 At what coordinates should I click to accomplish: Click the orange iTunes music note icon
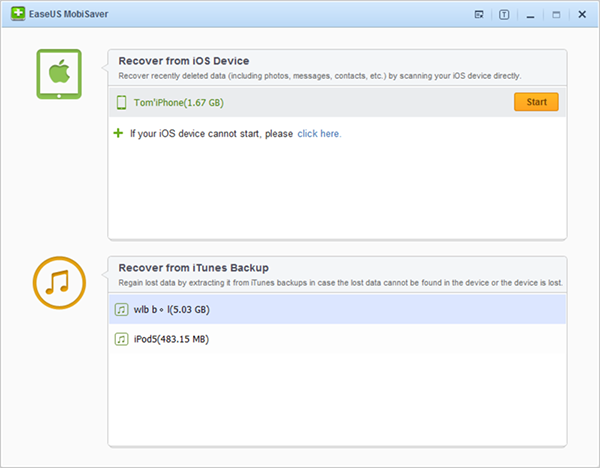click(59, 283)
